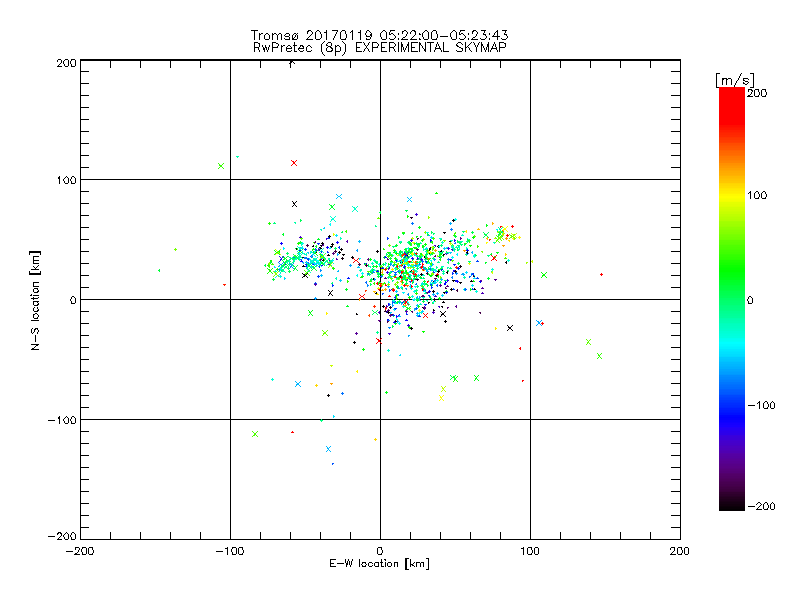Click the x-axis tick label "100"

point(530,551)
